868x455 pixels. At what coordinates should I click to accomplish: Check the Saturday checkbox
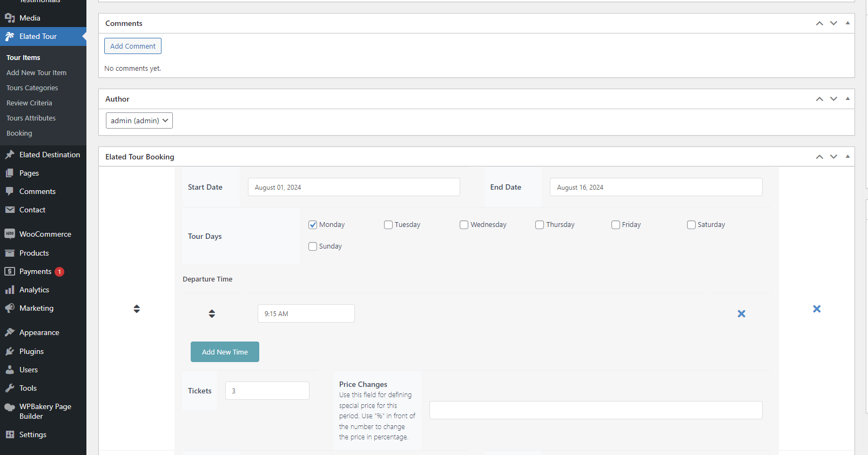(691, 225)
